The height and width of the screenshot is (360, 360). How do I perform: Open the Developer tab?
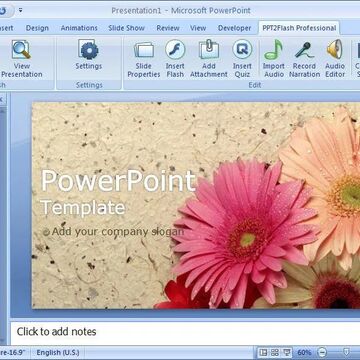tap(234, 28)
